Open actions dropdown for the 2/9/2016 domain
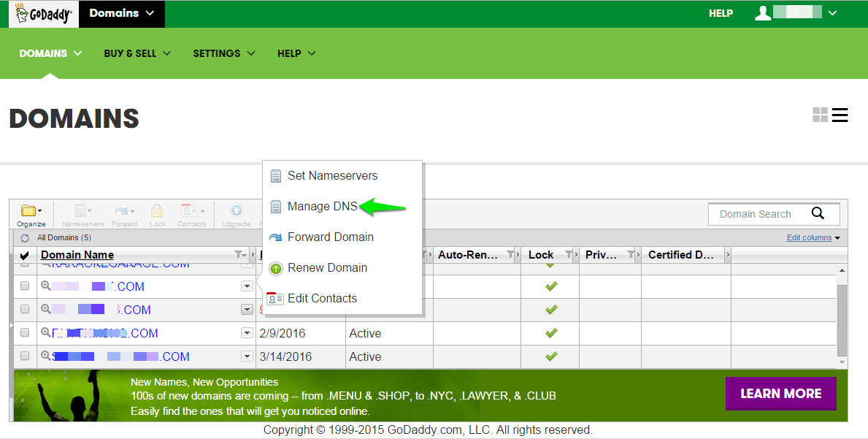Viewport: 868px width, 439px height. [x=247, y=332]
